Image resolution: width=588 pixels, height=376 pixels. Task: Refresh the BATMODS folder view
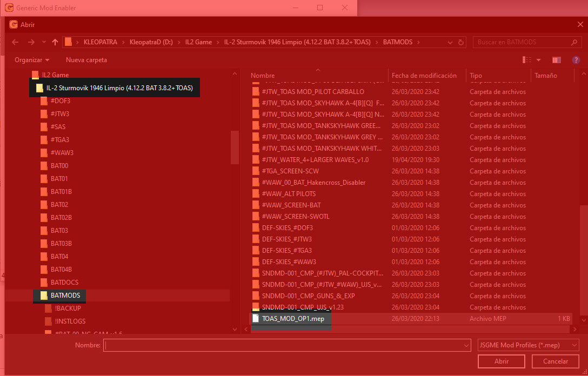coord(461,42)
